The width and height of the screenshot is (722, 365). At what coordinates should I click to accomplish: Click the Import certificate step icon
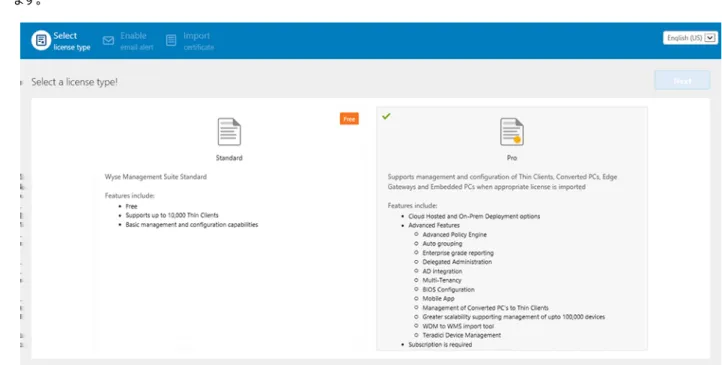click(x=171, y=41)
